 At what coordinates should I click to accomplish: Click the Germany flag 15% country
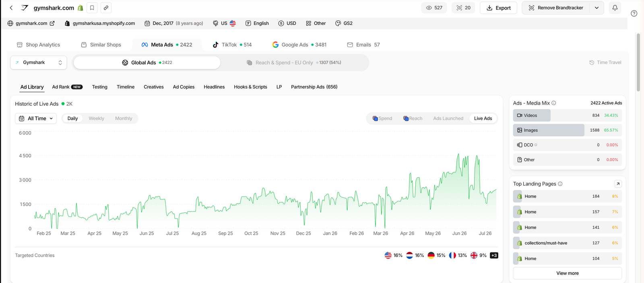coord(436,255)
